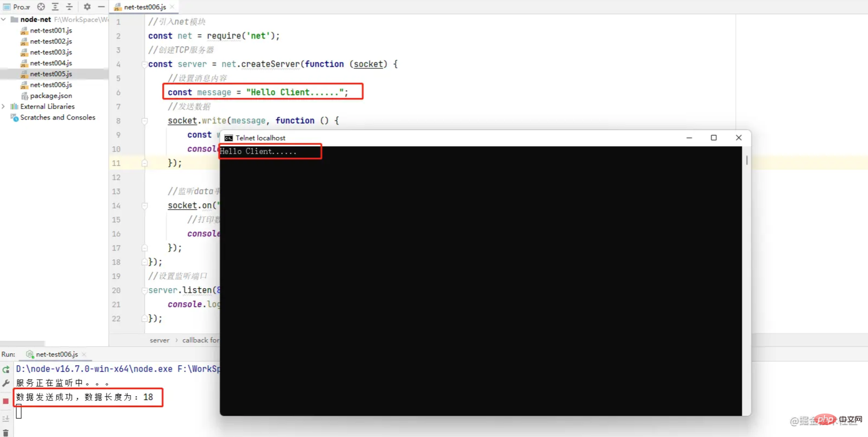Image resolution: width=868 pixels, height=437 pixels.
Task: Click 'socket' parameter on line 4
Action: coord(368,64)
